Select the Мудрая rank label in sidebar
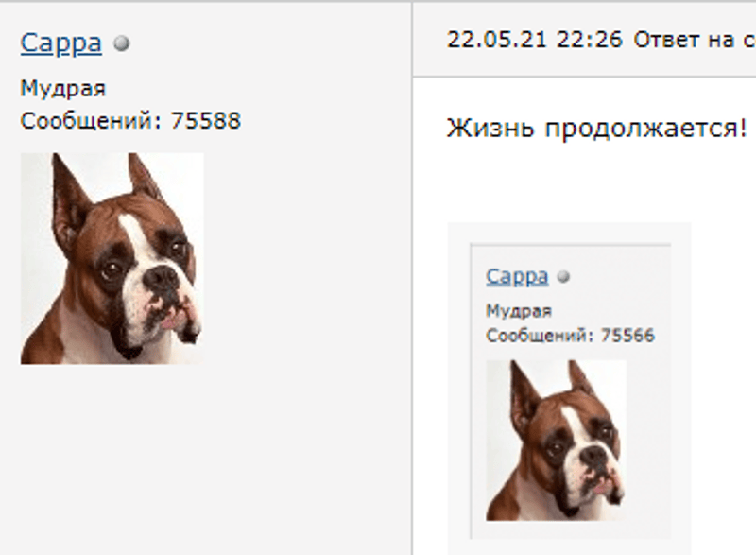 click(x=62, y=89)
